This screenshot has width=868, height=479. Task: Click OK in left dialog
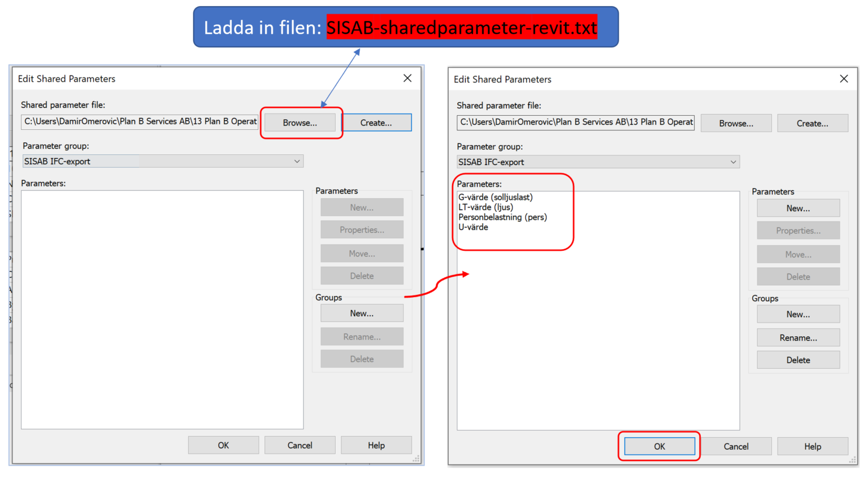pos(223,445)
